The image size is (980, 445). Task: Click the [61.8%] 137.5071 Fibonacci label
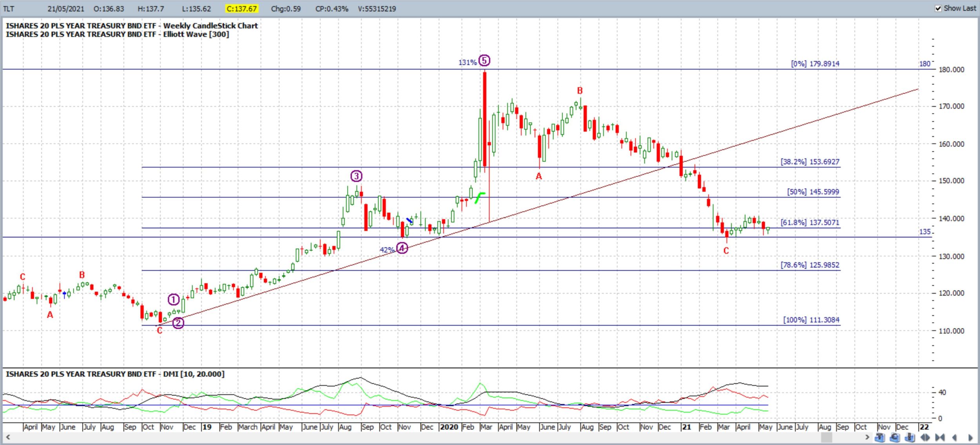click(810, 222)
